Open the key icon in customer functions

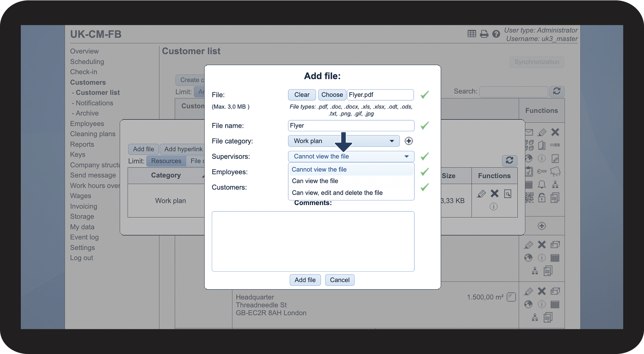(x=542, y=171)
